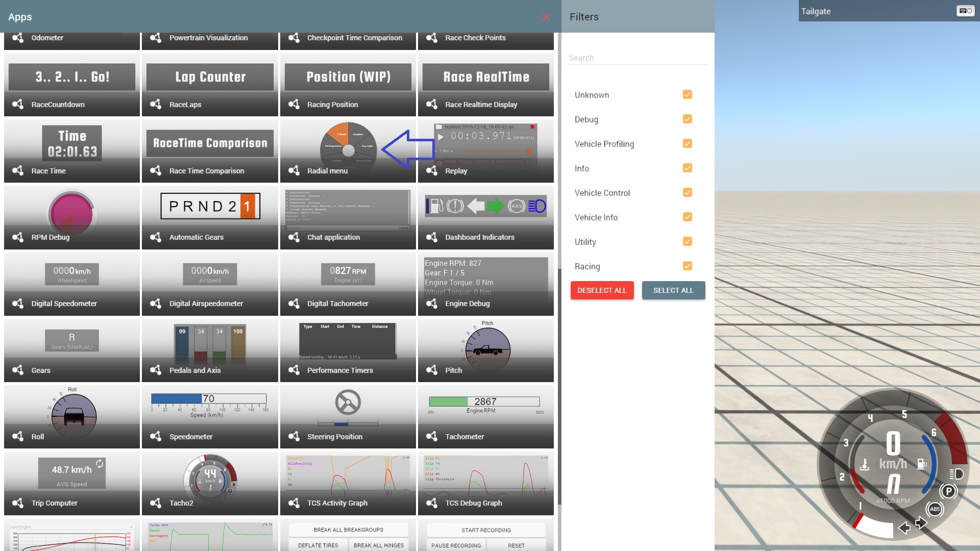Screen dimensions: 980x551
Task: Click the app icon beside Dashboard Indicators
Action: [431, 237]
